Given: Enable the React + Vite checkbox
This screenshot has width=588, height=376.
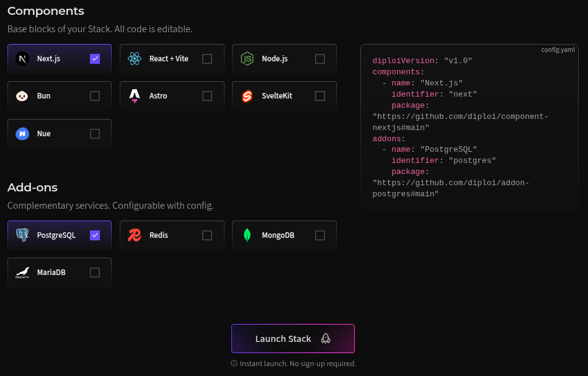Looking at the screenshot, I should [207, 59].
